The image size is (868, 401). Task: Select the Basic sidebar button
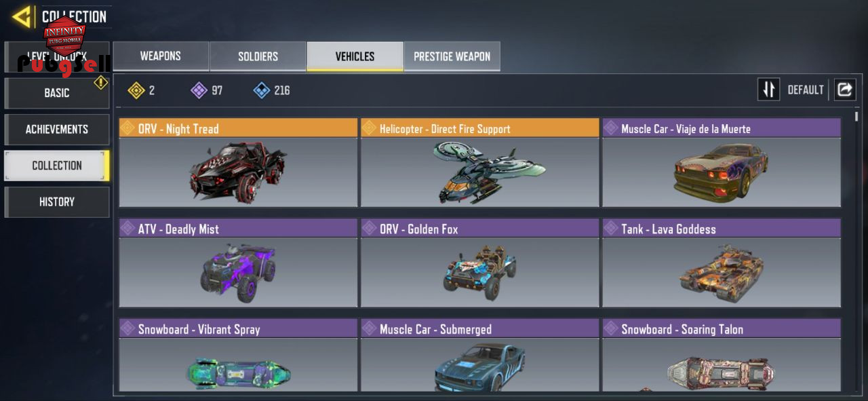click(57, 93)
